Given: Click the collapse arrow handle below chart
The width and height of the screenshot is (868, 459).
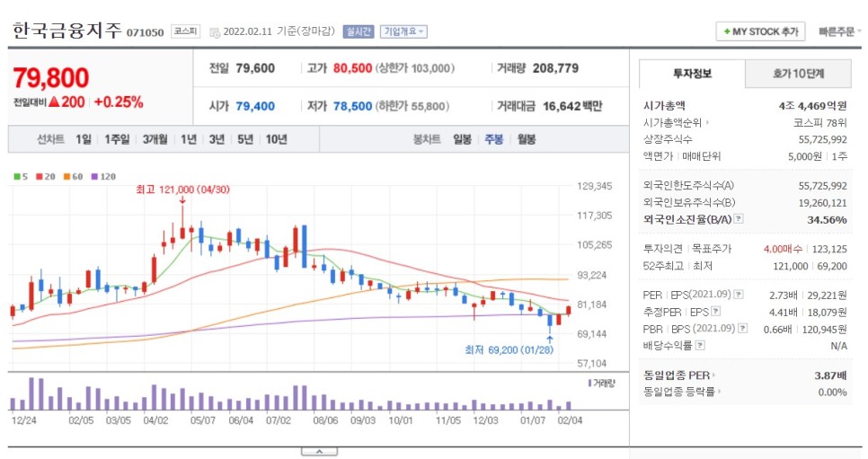Looking at the screenshot, I should tap(319, 453).
